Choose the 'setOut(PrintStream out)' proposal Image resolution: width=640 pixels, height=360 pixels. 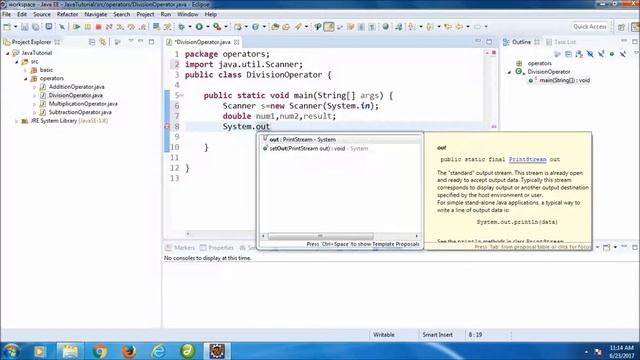pyautogui.click(x=340, y=149)
